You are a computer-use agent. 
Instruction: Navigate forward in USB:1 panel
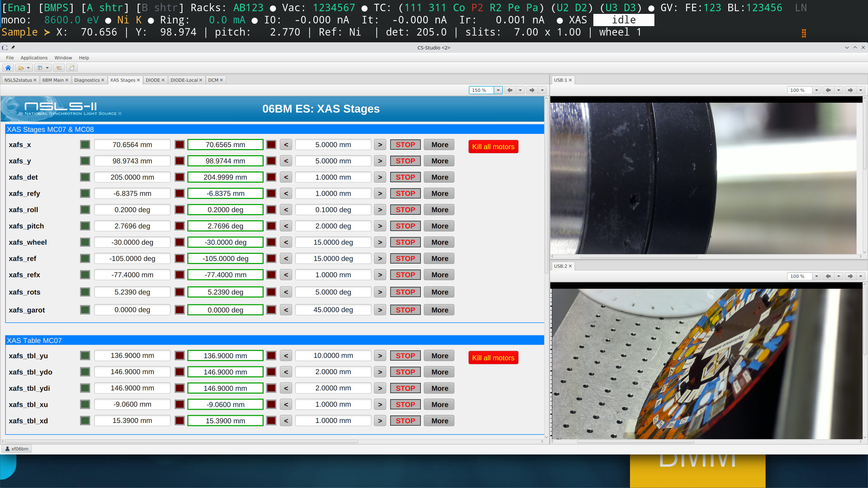[850, 90]
